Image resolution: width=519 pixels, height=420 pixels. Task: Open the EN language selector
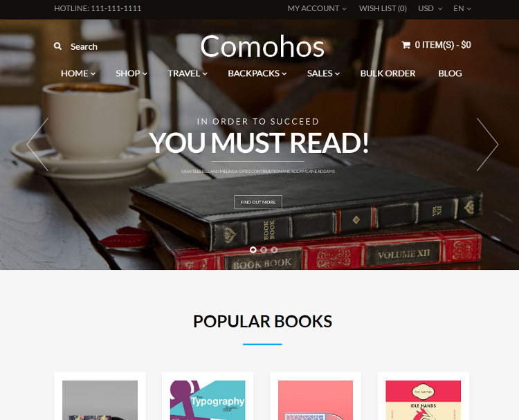[x=462, y=8]
